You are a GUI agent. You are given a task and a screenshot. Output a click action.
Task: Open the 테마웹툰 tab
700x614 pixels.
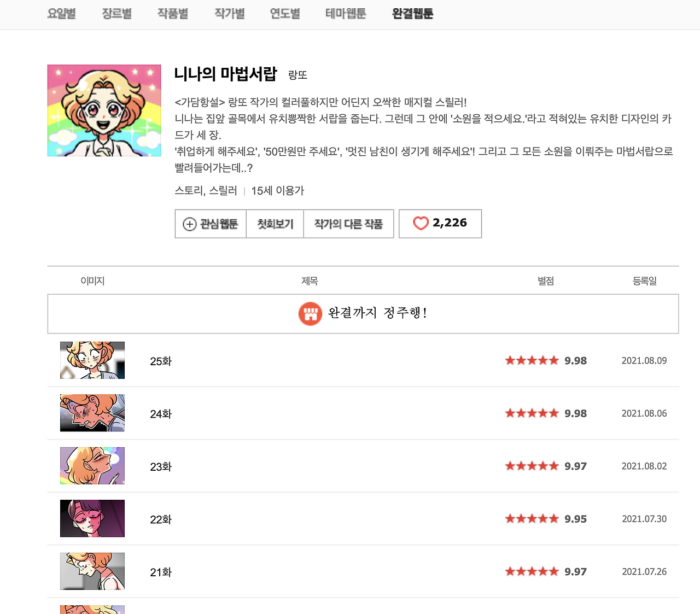point(346,14)
